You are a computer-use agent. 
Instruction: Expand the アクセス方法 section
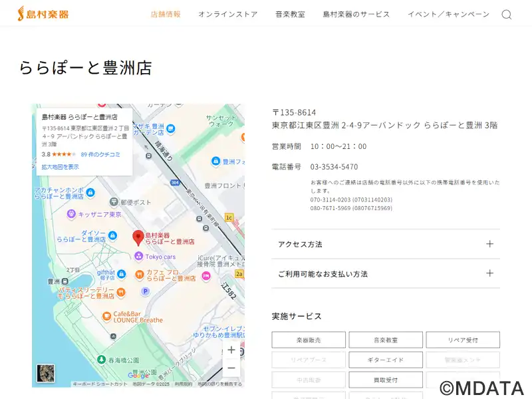386,244
